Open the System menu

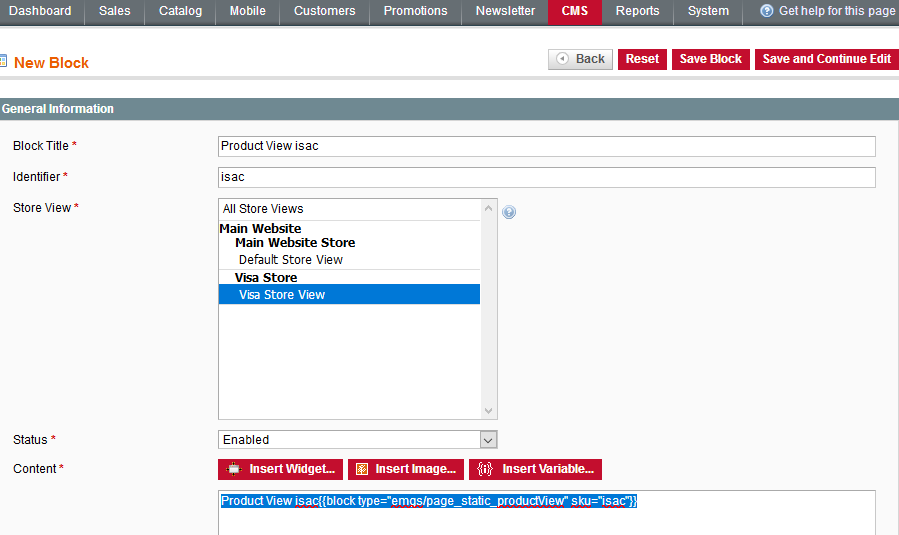point(708,11)
